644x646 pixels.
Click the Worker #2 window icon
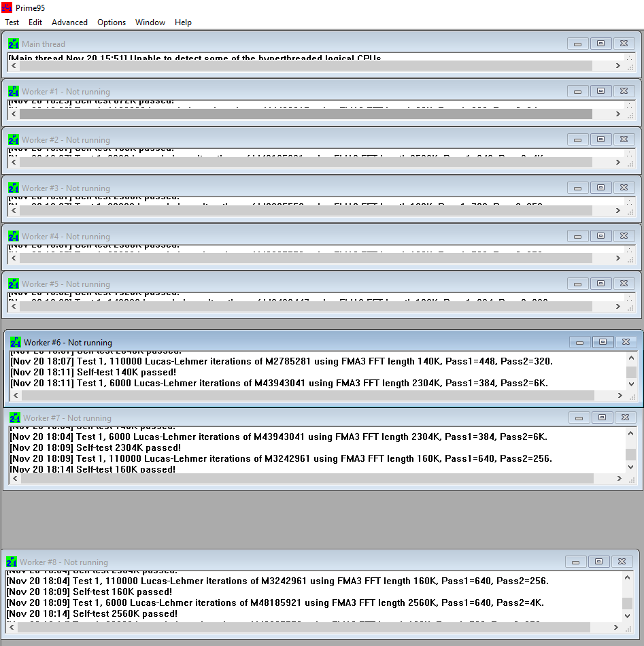click(x=13, y=139)
